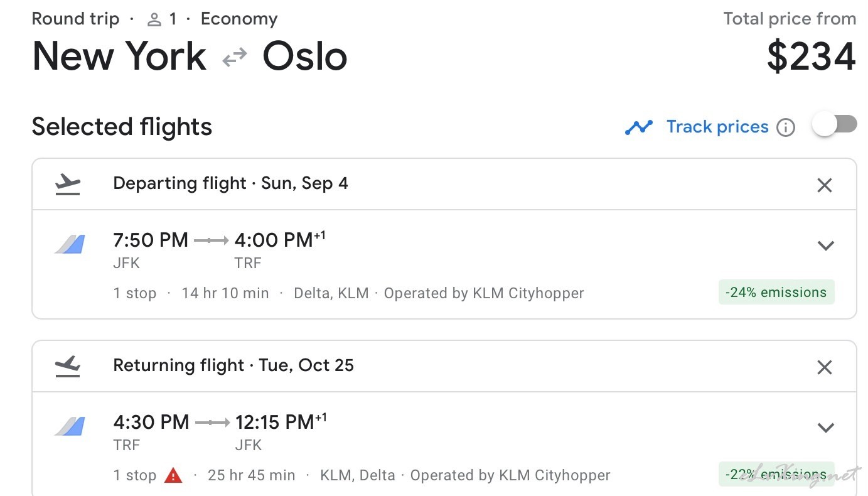Click the departing flight takeoff plane icon
This screenshot has width=868, height=496.
68,185
